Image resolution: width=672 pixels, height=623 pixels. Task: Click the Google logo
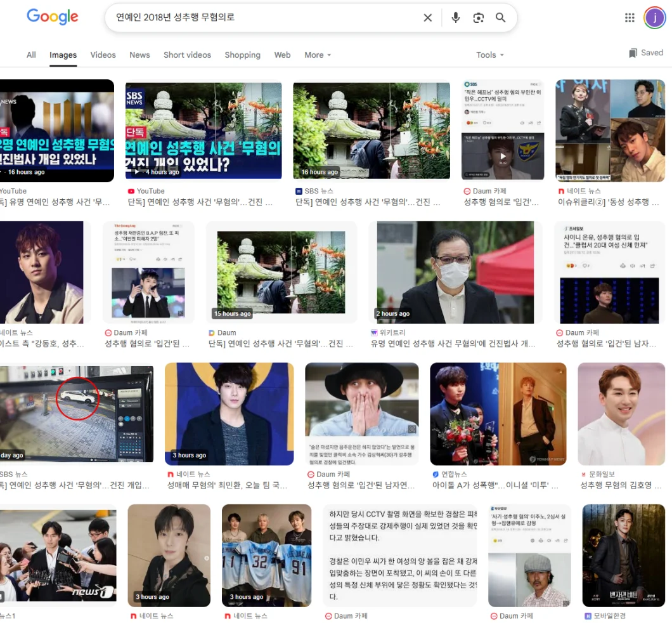click(52, 17)
